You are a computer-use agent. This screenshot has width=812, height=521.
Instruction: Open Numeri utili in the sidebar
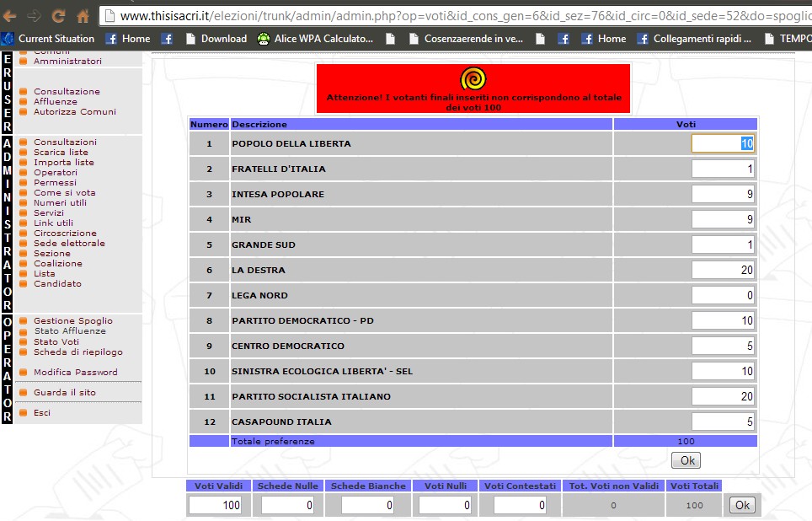click(60, 202)
